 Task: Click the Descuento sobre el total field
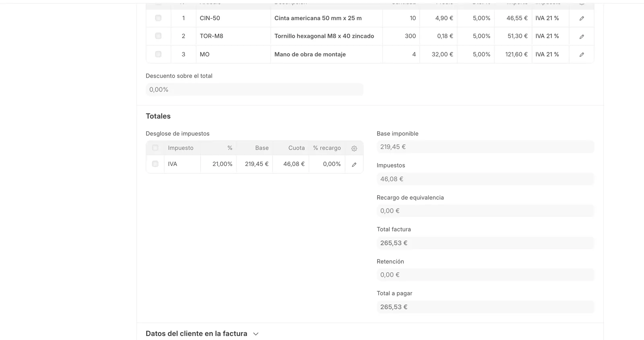[x=254, y=89]
